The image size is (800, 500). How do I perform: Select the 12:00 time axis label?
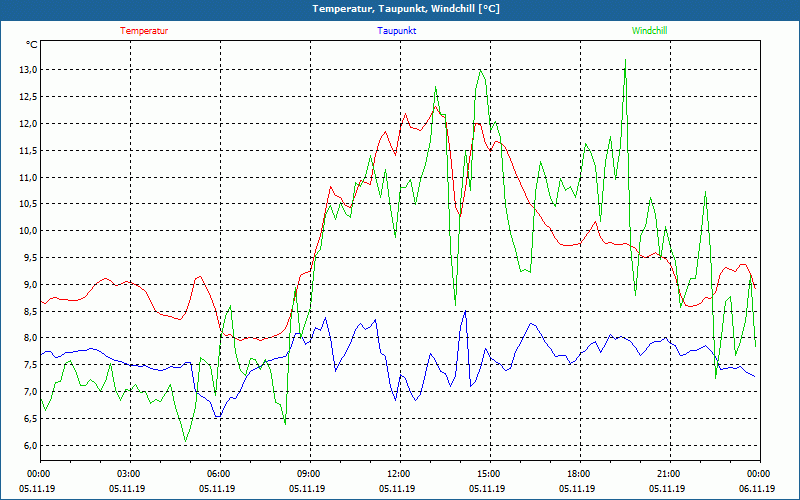click(398, 474)
